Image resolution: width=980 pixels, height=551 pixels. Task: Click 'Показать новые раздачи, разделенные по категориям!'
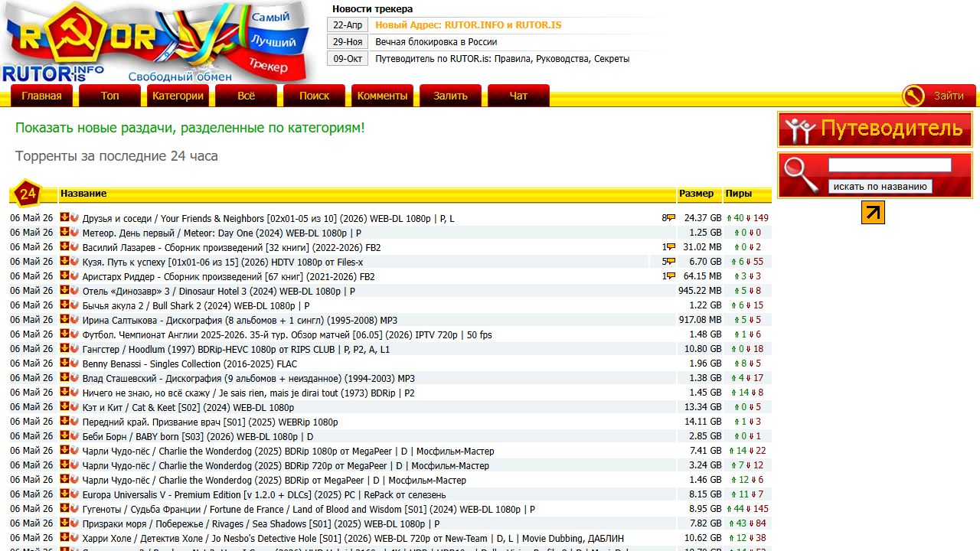tap(190, 128)
